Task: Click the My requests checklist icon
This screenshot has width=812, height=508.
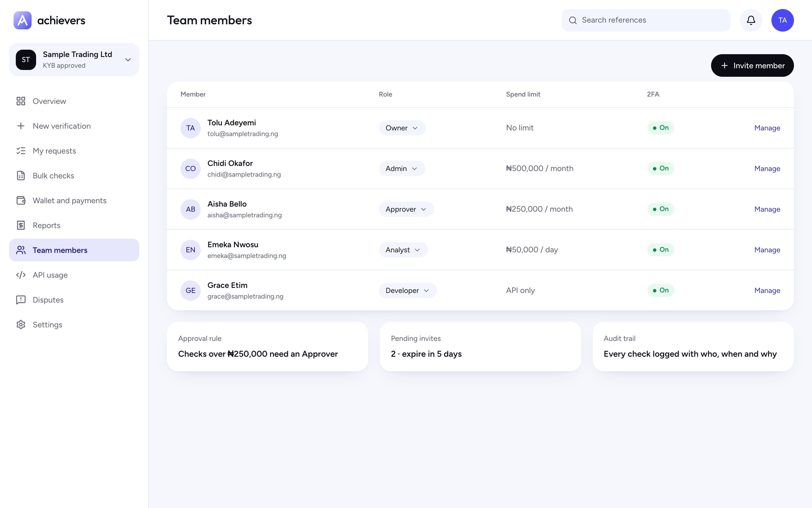Action: (x=21, y=151)
